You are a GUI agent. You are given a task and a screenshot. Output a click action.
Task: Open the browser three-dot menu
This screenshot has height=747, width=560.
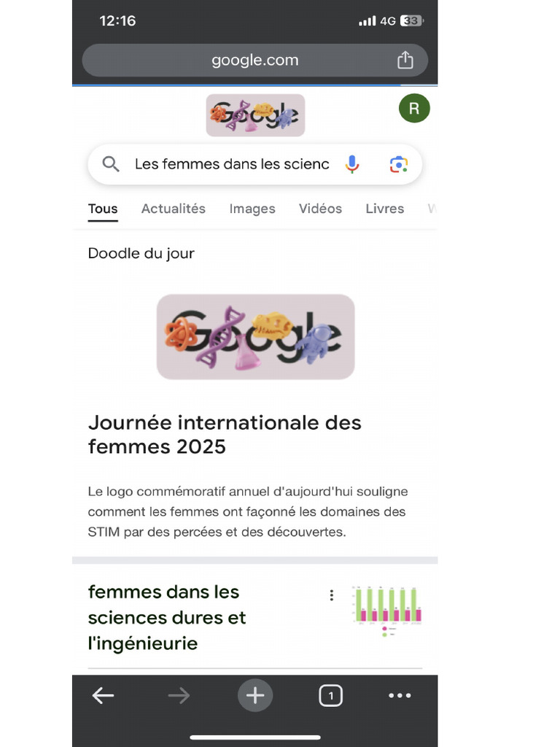point(400,695)
